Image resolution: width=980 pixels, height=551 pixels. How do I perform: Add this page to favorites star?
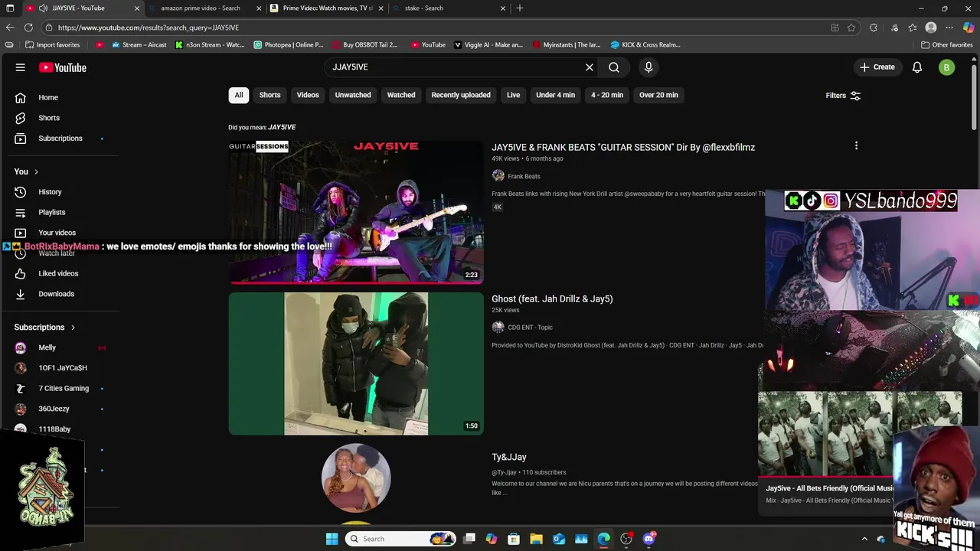[851, 28]
